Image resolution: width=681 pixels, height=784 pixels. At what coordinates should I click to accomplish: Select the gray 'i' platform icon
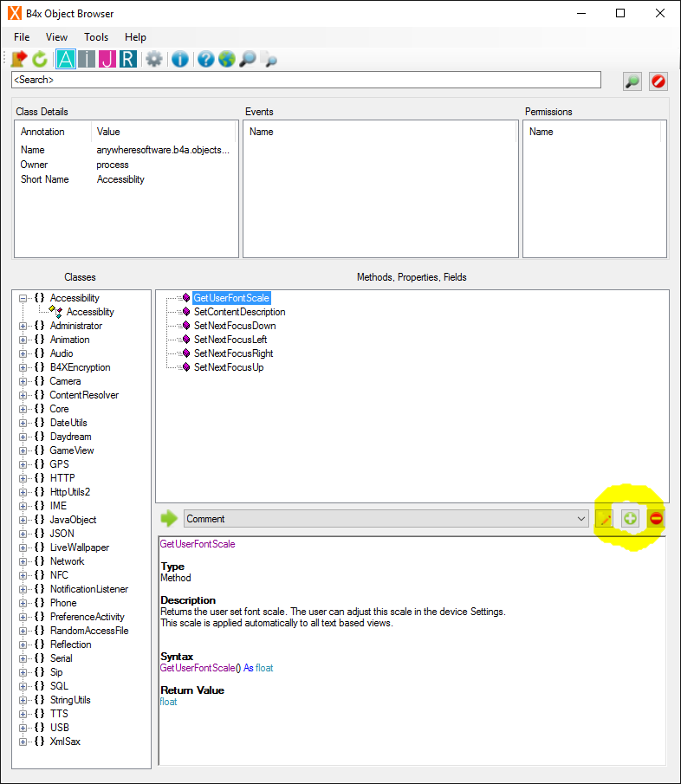point(87,59)
